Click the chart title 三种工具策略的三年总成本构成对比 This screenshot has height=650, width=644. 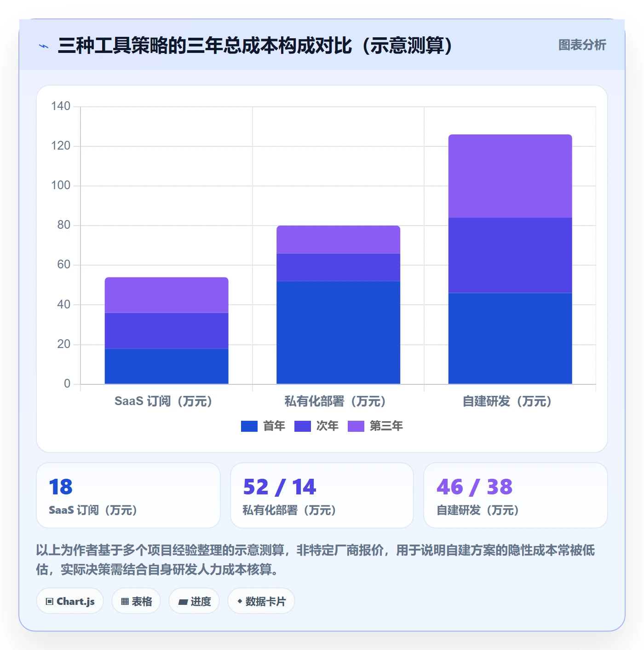[x=255, y=46]
